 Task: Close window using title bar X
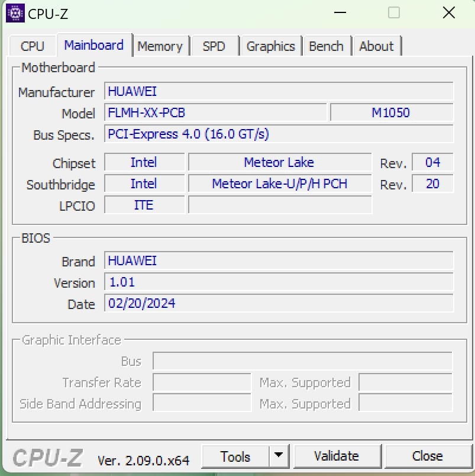449,12
